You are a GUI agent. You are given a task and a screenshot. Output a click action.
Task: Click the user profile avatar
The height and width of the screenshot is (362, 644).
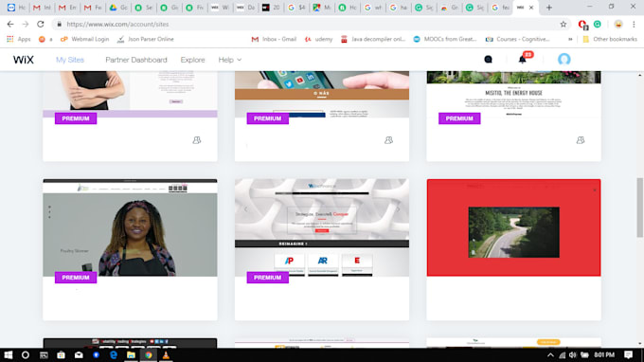(x=563, y=59)
